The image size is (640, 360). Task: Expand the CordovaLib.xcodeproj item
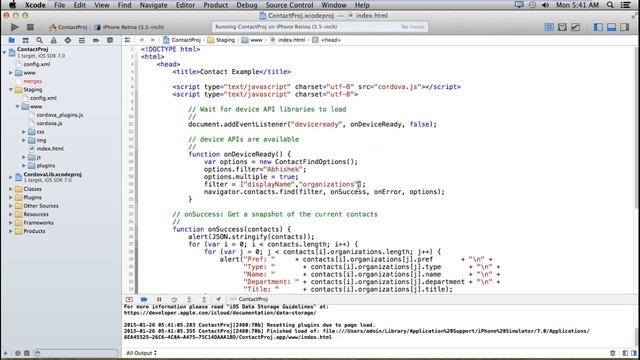[11, 177]
